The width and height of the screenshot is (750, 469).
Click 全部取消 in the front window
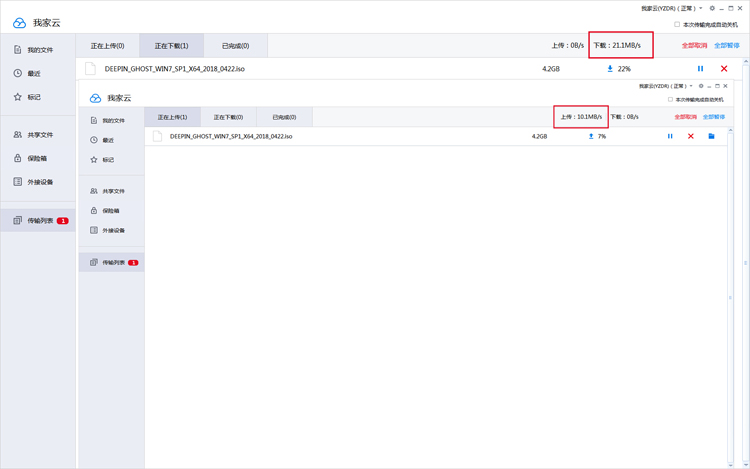point(685,117)
